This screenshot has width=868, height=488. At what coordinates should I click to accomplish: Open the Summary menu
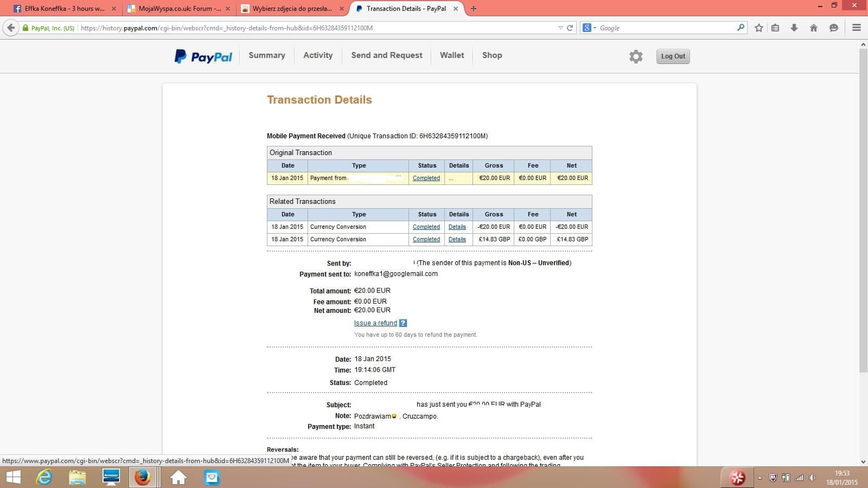[267, 55]
